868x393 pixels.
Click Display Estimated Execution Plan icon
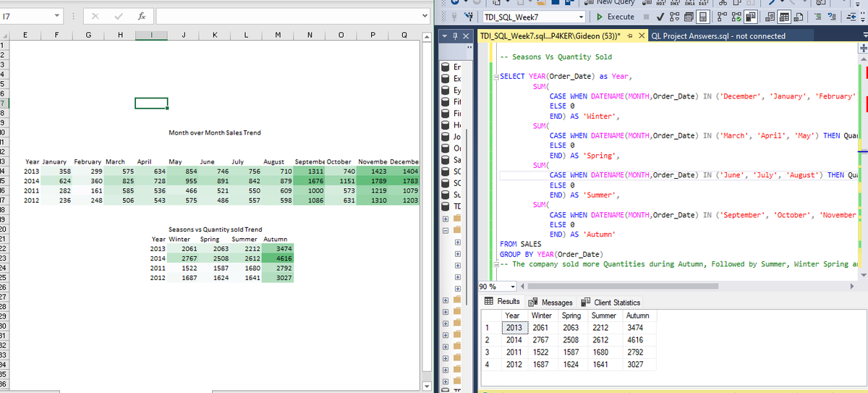(x=674, y=17)
